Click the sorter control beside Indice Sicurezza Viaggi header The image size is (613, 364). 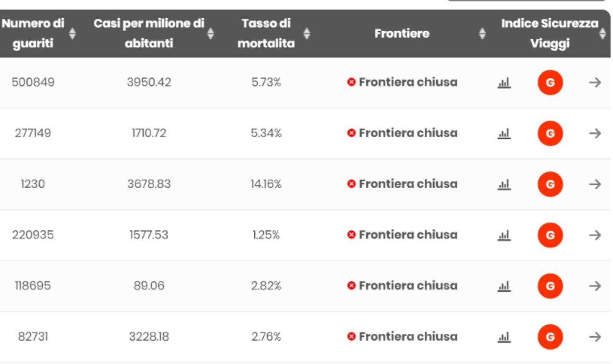click(602, 34)
